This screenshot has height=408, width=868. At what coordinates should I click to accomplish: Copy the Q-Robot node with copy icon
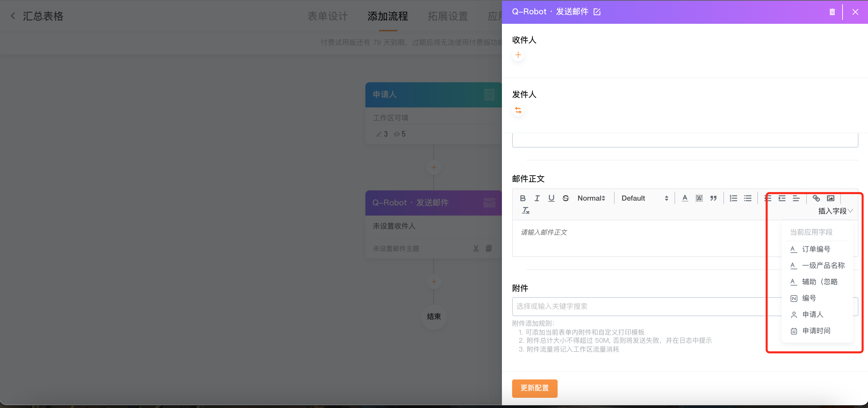tap(489, 248)
